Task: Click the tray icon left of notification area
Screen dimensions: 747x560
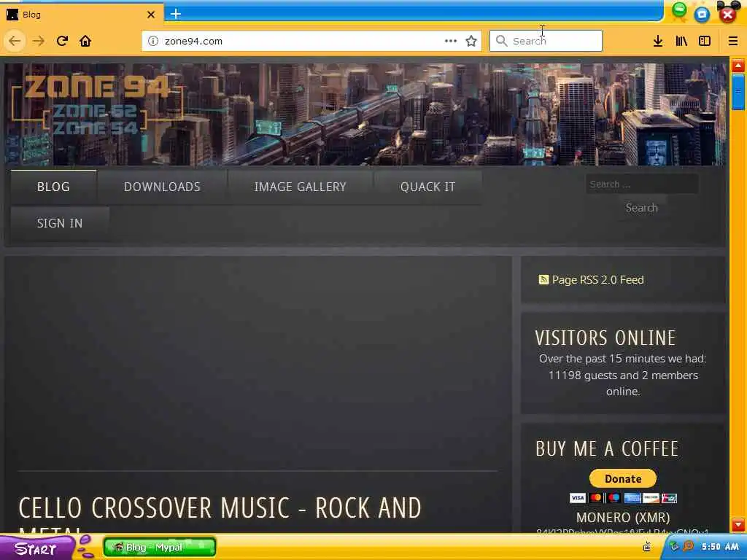Action: 647,547
